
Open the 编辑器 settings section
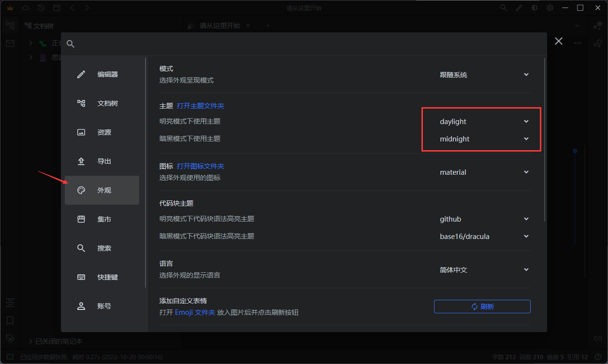tap(102, 74)
